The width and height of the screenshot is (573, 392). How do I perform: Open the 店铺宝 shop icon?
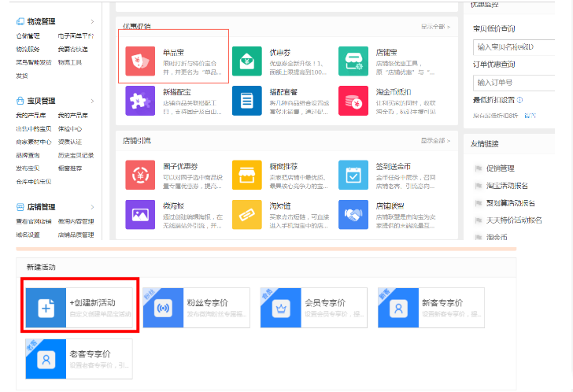[x=353, y=61]
